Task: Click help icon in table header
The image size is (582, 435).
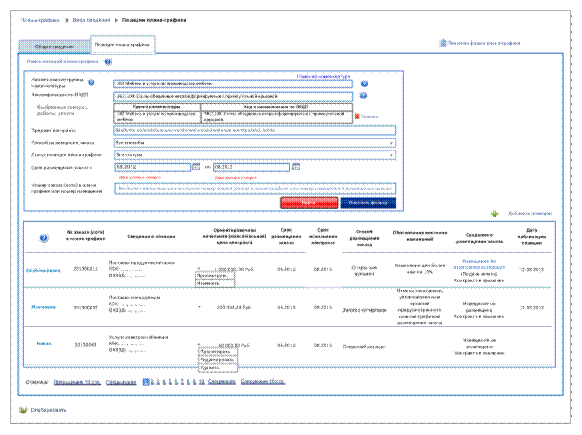Action: tap(44, 238)
